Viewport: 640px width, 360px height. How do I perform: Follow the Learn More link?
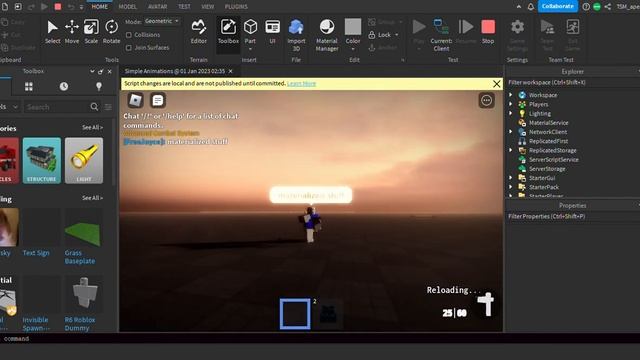pos(301,83)
